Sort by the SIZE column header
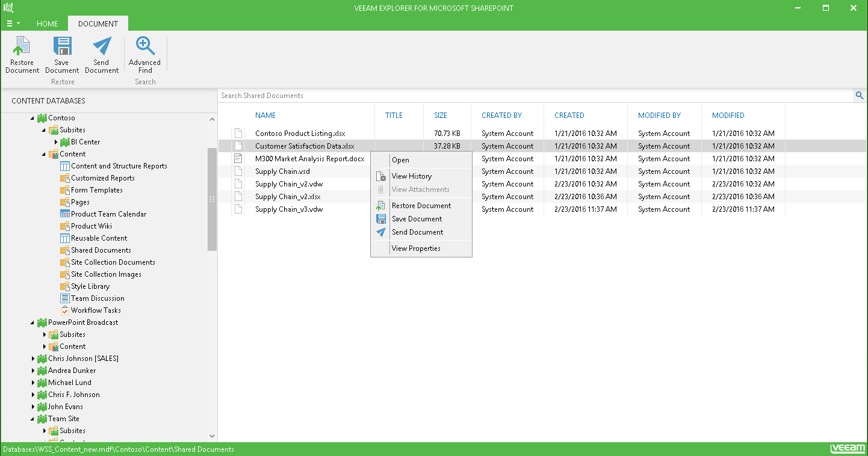 click(x=441, y=116)
